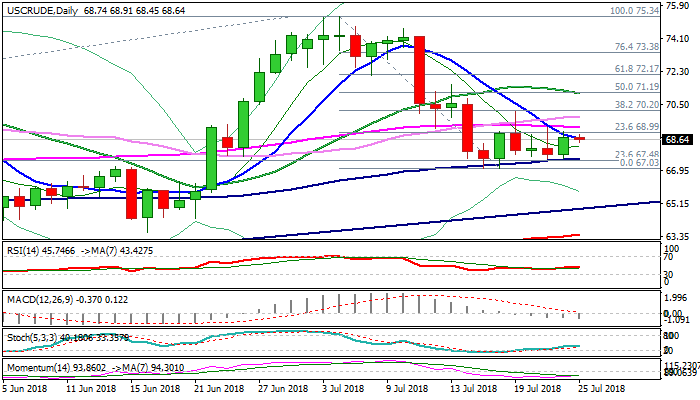
Task: Click the 13 Jul 2018 date label
Action: (x=470, y=388)
